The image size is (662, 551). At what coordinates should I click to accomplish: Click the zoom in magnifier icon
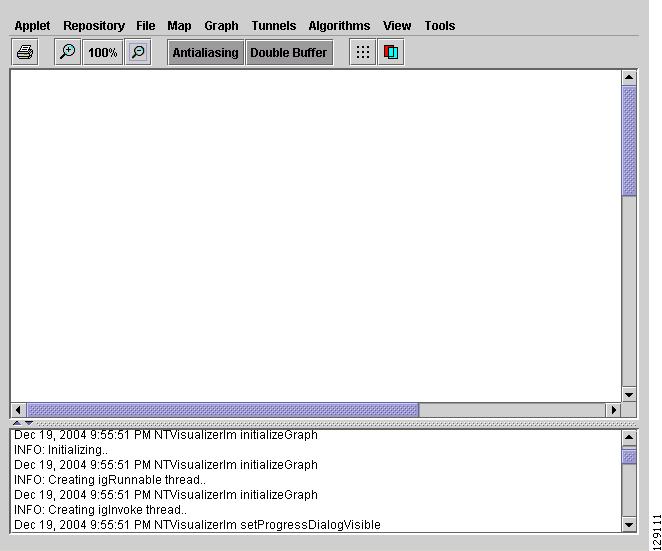[x=68, y=52]
